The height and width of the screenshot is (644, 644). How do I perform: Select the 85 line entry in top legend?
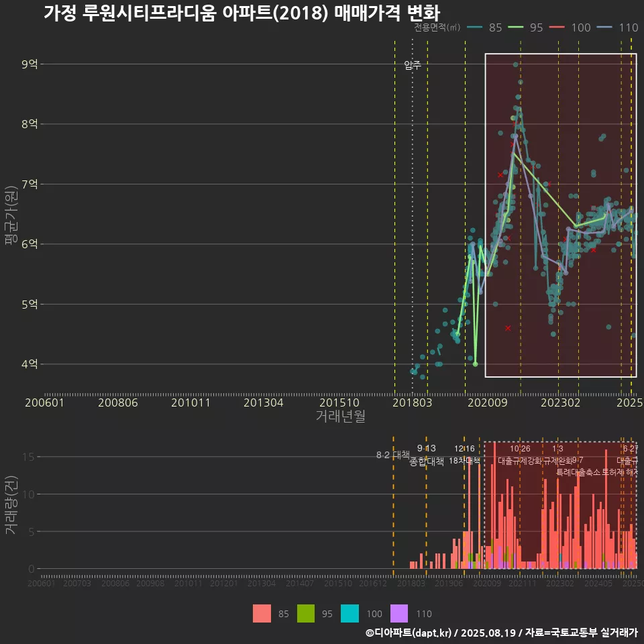pyautogui.click(x=484, y=28)
